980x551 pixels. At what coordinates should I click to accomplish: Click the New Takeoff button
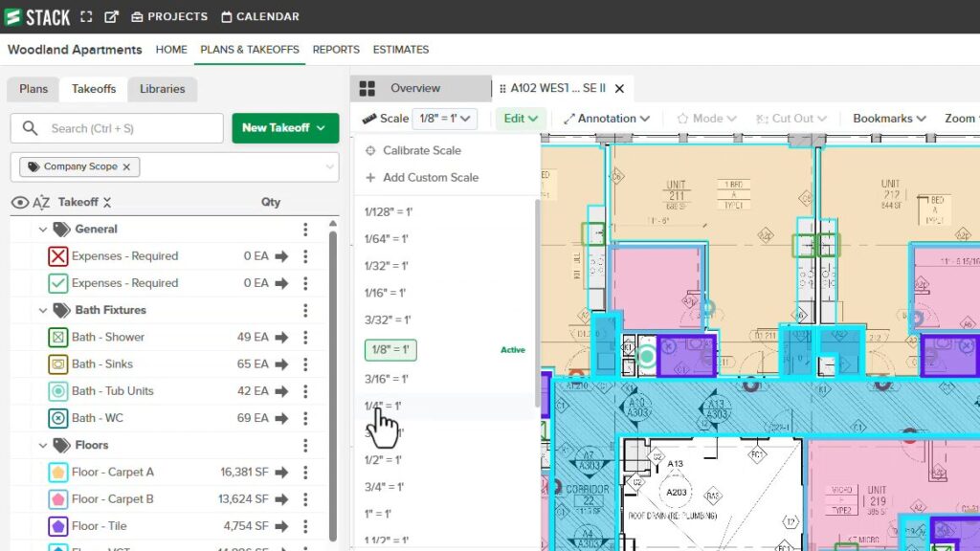284,128
